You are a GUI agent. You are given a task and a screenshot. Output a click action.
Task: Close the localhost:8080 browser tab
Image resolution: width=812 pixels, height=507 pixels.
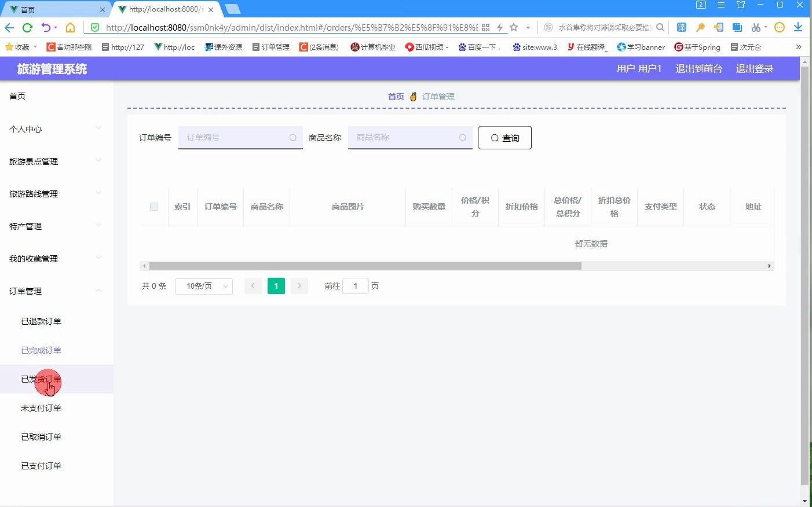tap(211, 10)
